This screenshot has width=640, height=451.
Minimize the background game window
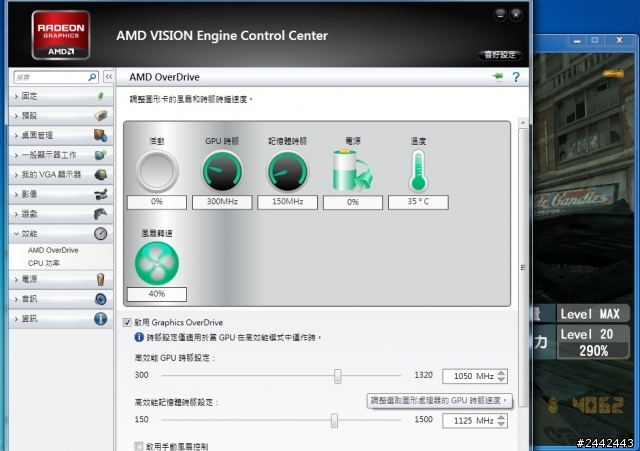pyautogui.click(x=577, y=40)
